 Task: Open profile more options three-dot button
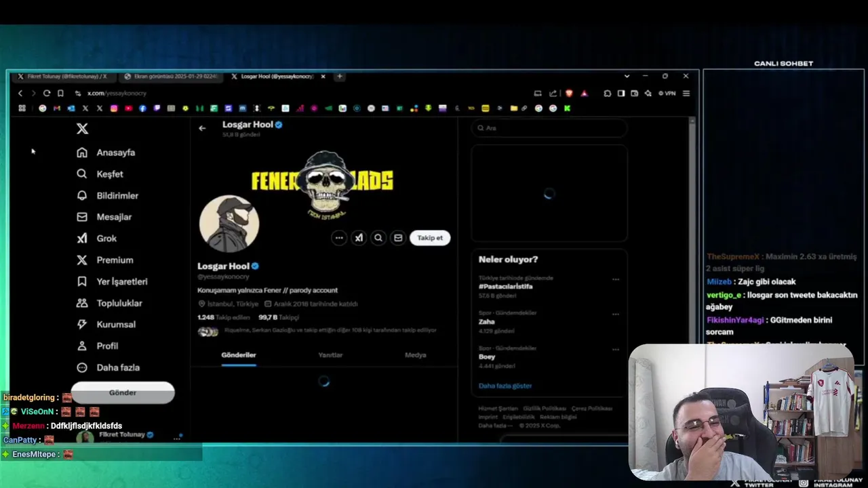click(339, 238)
